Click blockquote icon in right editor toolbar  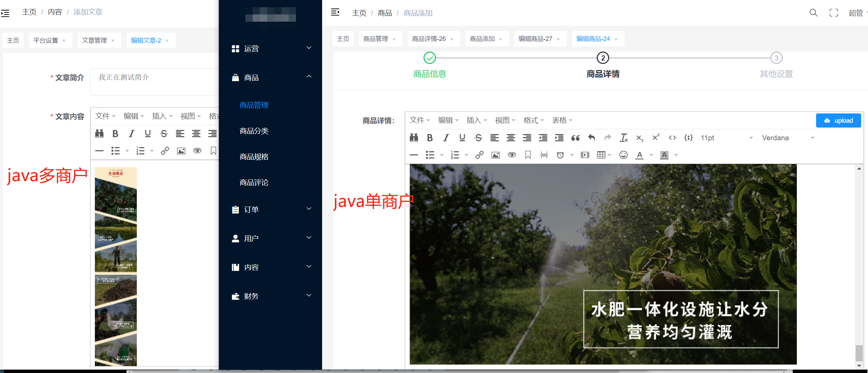pyautogui.click(x=575, y=138)
